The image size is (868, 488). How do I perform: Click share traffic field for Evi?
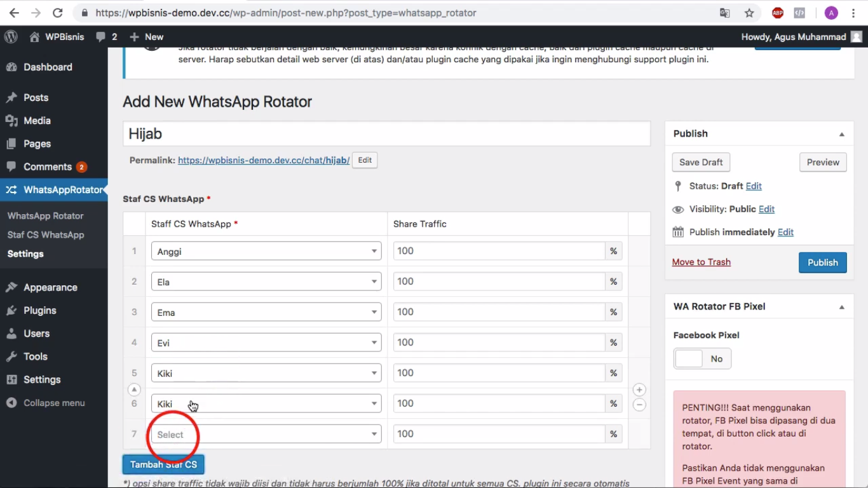click(x=499, y=342)
